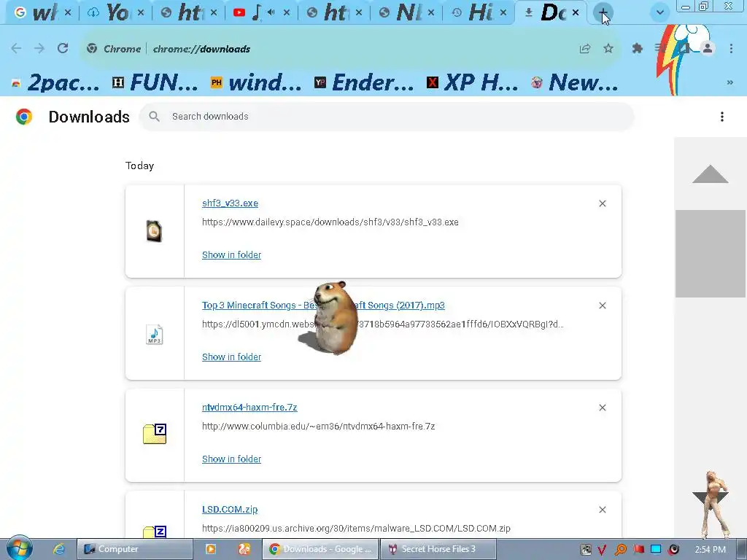Open the Top 3 Minecraft Songs mp3 link
The width and height of the screenshot is (747, 560).
(323, 306)
